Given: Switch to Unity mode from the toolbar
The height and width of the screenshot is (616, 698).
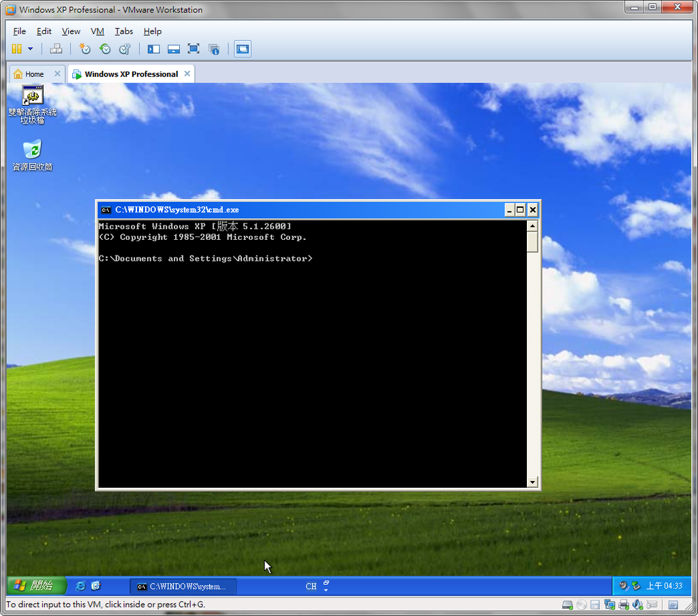Looking at the screenshot, I should pos(214,49).
